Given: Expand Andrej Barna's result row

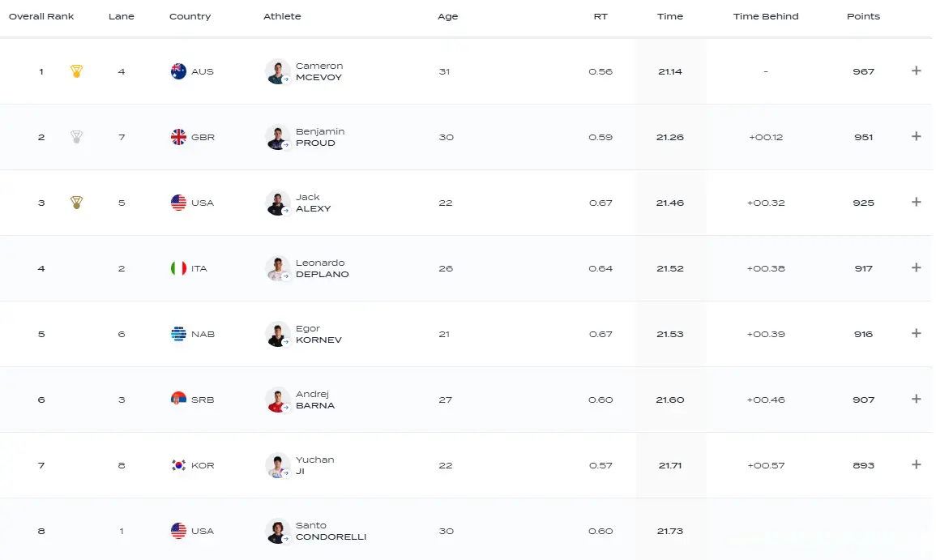Looking at the screenshot, I should click(x=917, y=399).
